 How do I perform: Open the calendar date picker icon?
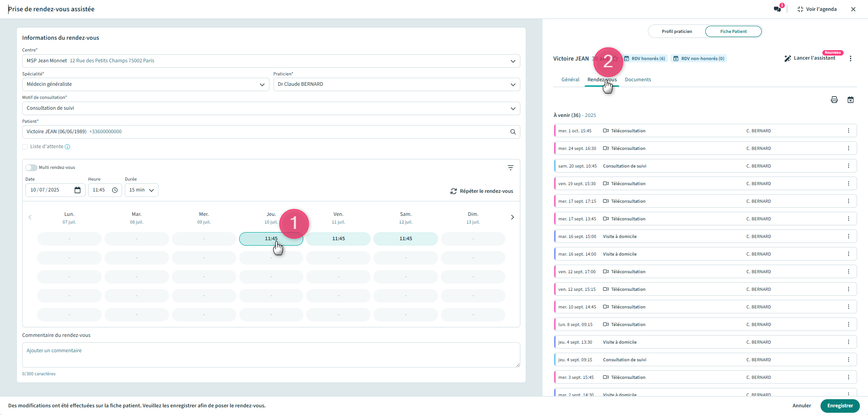[77, 190]
